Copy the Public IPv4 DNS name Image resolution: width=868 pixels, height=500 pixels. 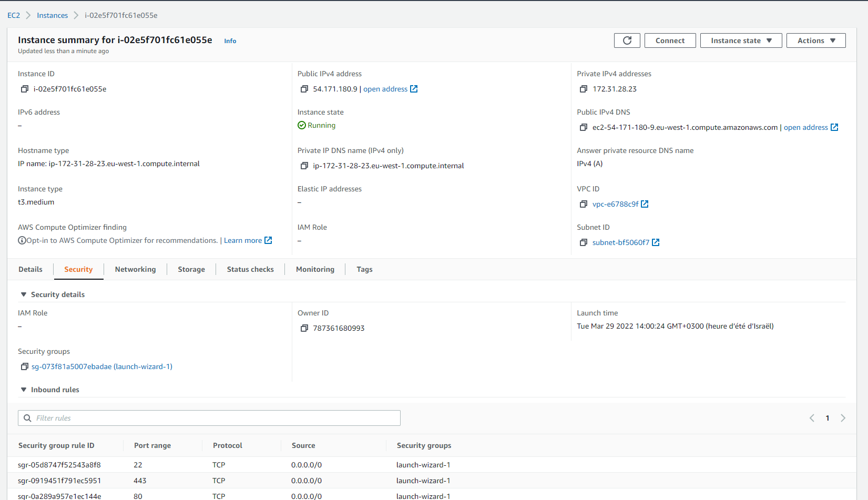click(x=583, y=128)
